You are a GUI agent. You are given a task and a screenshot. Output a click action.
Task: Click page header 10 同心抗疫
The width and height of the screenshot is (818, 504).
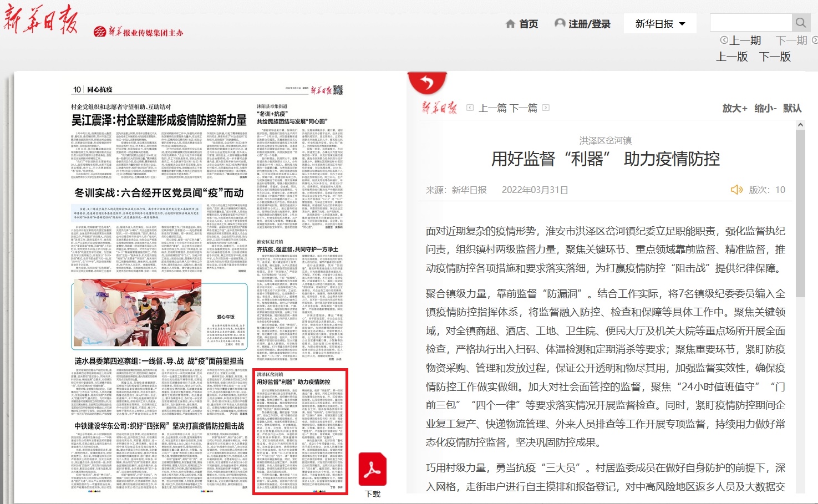pyautogui.click(x=93, y=89)
